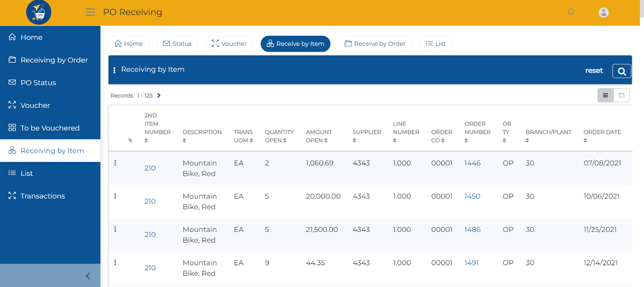The image size is (644, 287).
Task: Select To be Vouchered in sidebar
Action: point(50,128)
